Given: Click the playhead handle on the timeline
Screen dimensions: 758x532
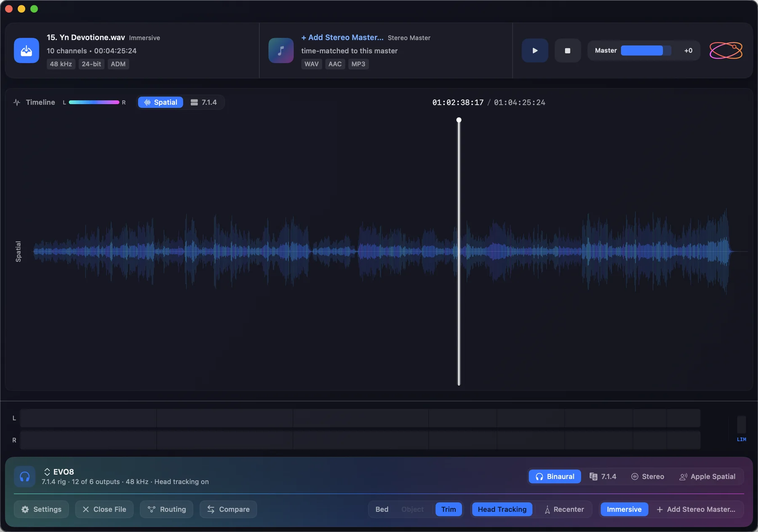Looking at the screenshot, I should pyautogui.click(x=459, y=120).
